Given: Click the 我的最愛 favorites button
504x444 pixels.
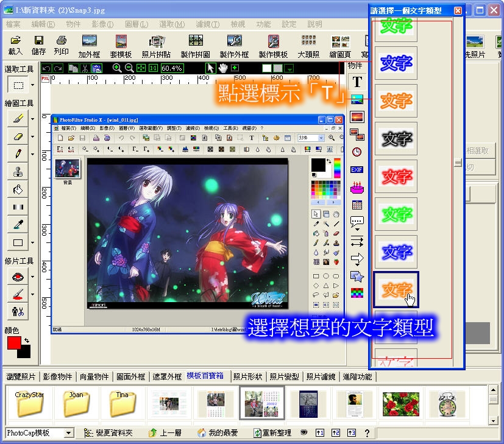Looking at the screenshot, I should point(218,433).
